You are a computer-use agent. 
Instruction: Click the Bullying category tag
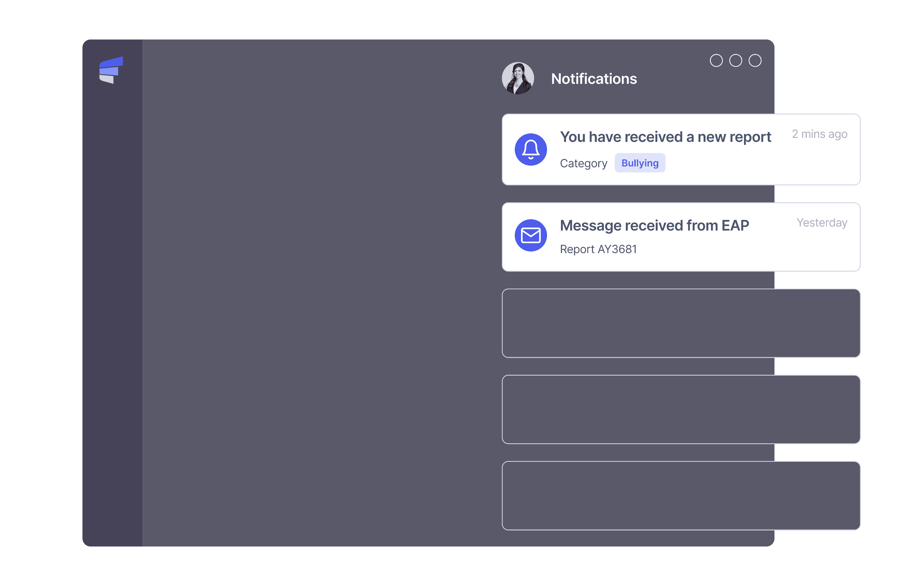[640, 163]
